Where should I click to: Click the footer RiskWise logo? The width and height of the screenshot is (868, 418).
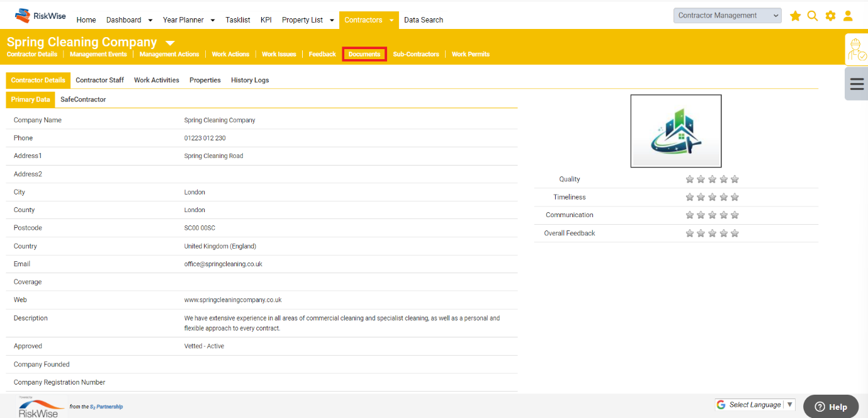pyautogui.click(x=41, y=407)
